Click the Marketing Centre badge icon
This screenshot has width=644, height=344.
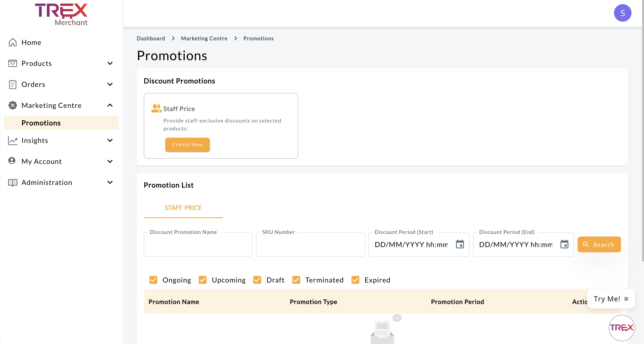coord(12,105)
